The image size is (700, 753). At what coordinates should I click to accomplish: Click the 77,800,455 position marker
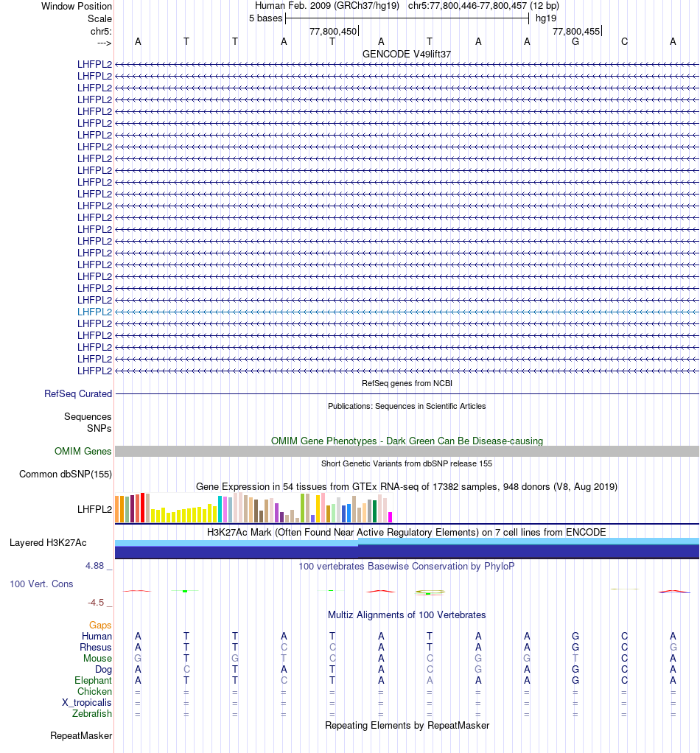click(576, 31)
